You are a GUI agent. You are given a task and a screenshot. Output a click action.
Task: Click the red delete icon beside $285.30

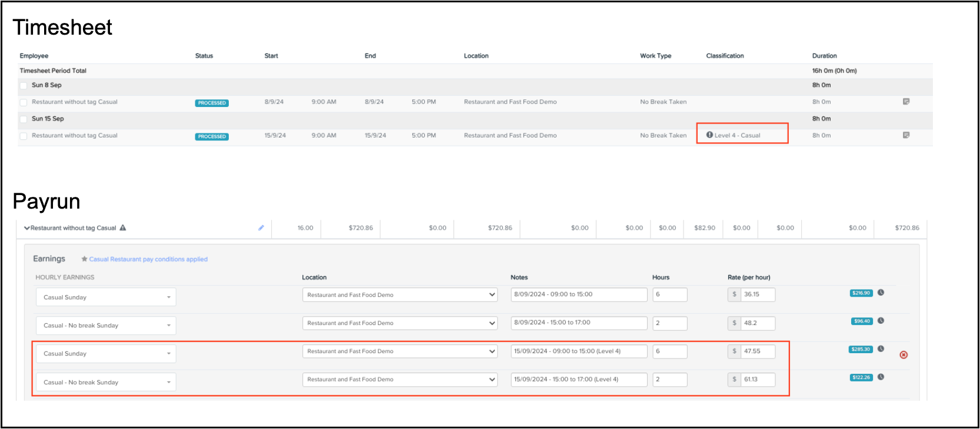pos(904,355)
